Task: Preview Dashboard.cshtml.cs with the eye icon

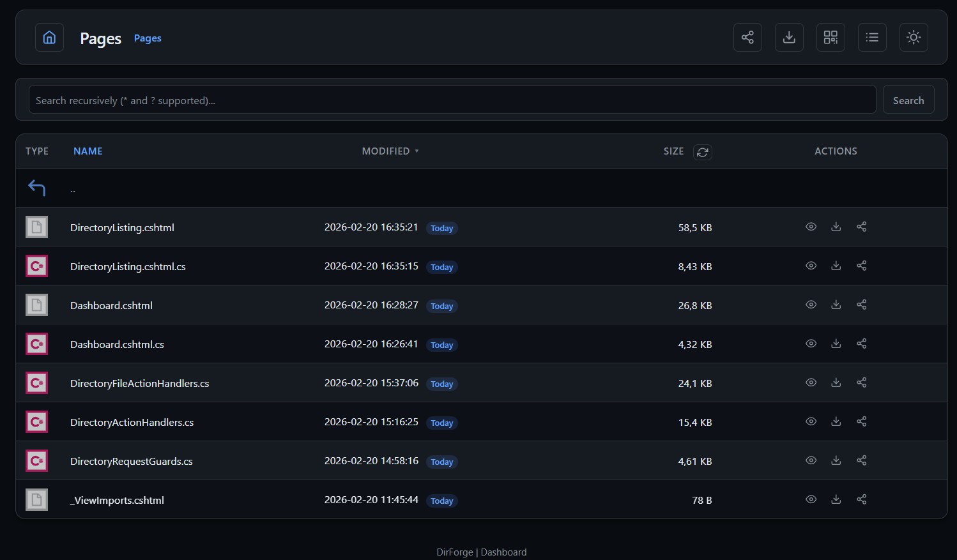Action: [x=811, y=344]
